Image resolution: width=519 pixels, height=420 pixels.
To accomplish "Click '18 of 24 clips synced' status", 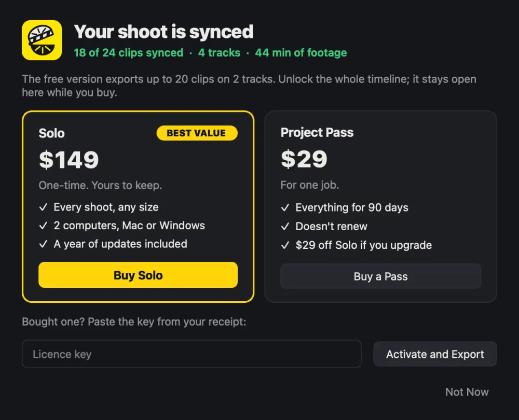I will coord(128,52).
